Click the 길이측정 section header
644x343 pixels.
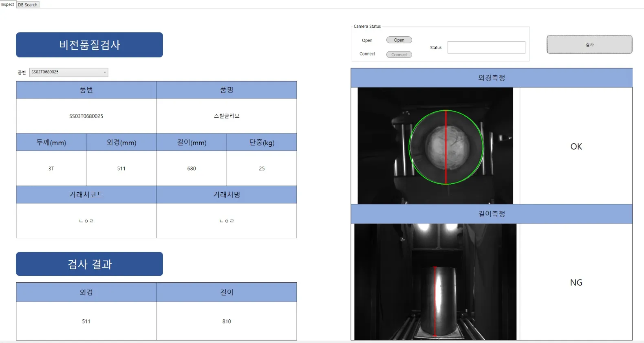click(492, 214)
